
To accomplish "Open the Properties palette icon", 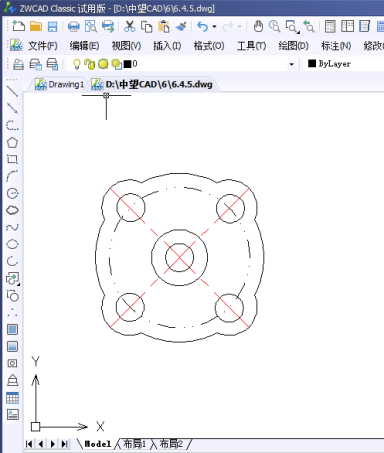I will (330, 26).
